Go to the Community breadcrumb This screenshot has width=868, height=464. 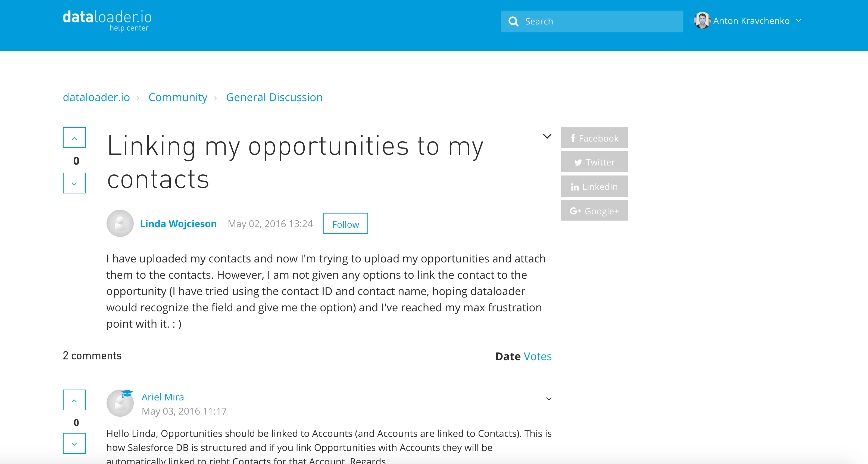(178, 97)
